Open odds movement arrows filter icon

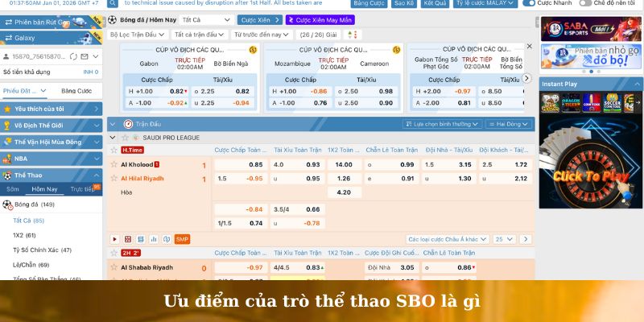(x=353, y=35)
